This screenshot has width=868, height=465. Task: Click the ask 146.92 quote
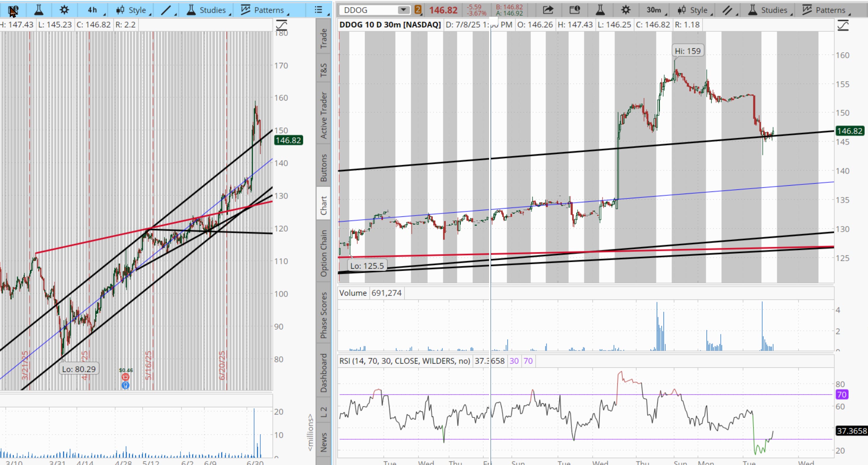click(x=509, y=13)
